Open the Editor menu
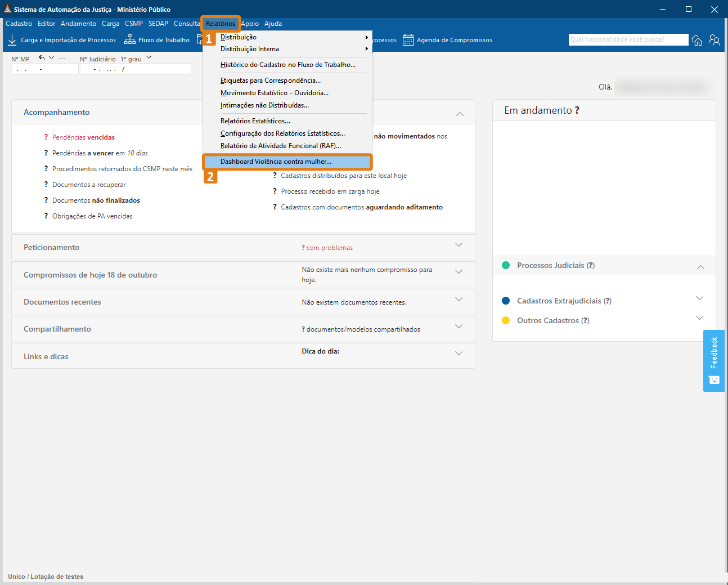Screen dimensions: 728x585 point(47,24)
